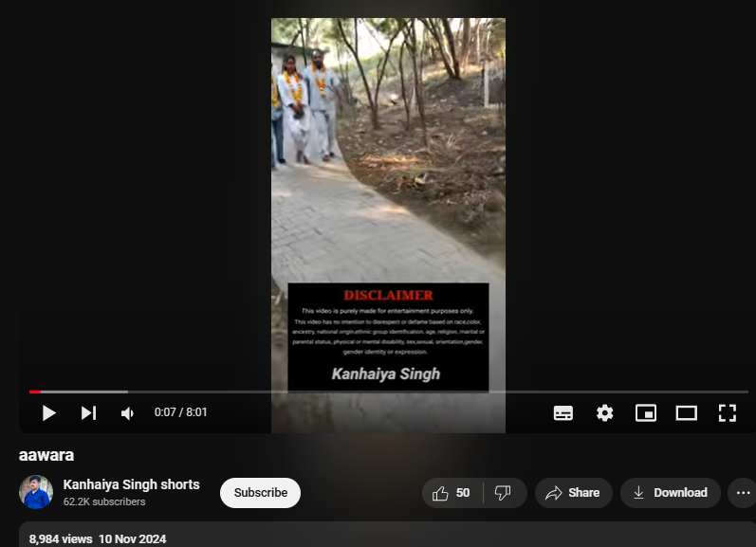Click the video title aawara
The height and width of the screenshot is (547, 756).
(x=46, y=455)
